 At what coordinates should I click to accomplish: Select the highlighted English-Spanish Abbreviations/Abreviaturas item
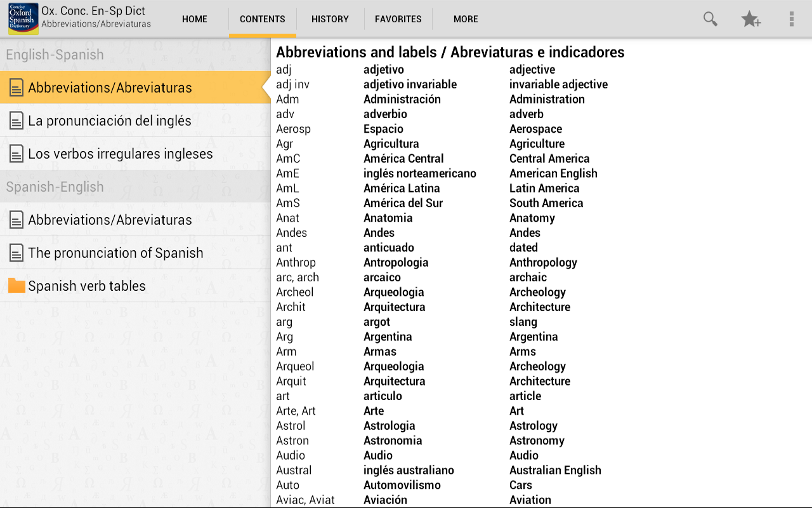point(110,88)
